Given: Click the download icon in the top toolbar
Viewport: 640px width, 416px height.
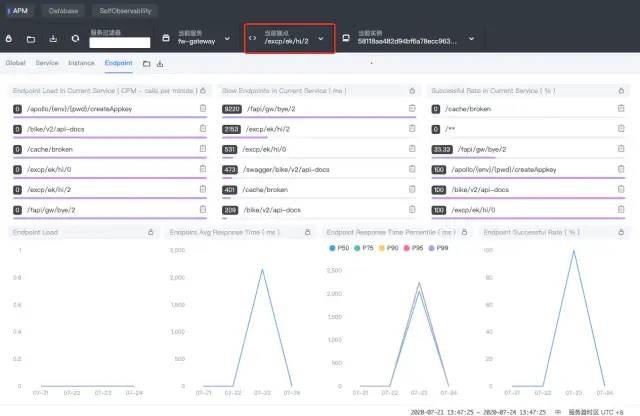Looking at the screenshot, I should 53,39.
